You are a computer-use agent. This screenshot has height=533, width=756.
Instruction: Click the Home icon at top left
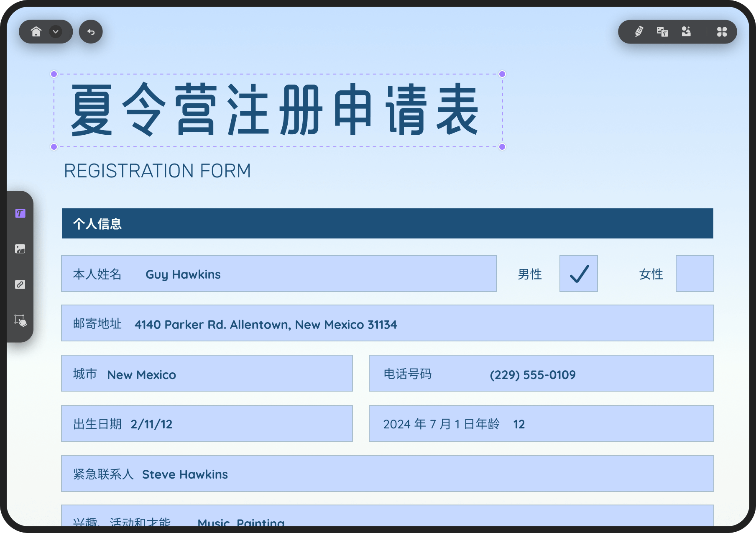point(37,31)
